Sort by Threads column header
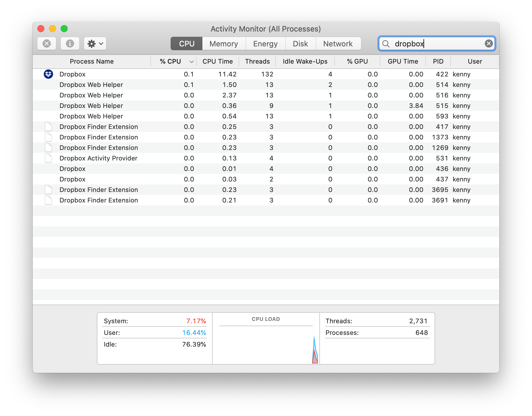Image resolution: width=532 pixels, height=416 pixels. [257, 62]
